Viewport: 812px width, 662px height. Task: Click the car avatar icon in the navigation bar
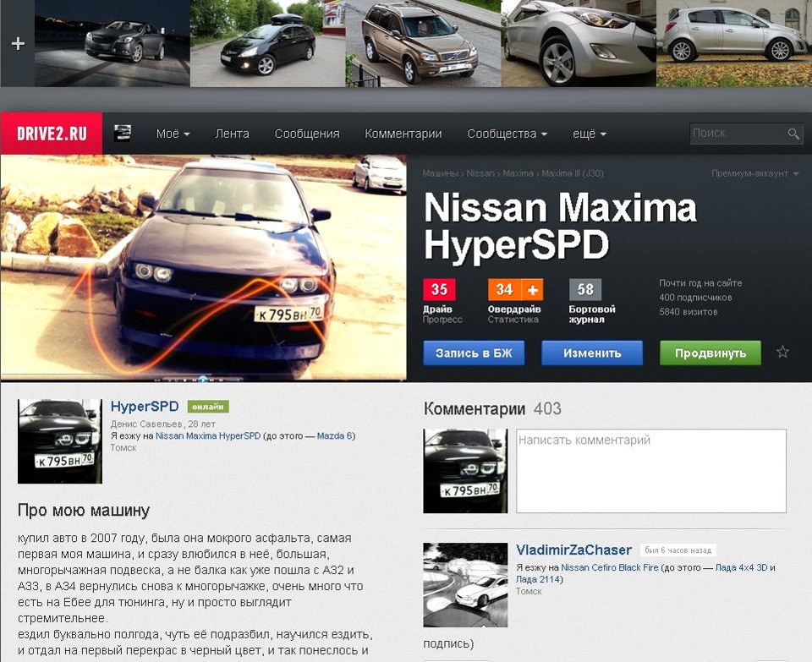point(123,133)
